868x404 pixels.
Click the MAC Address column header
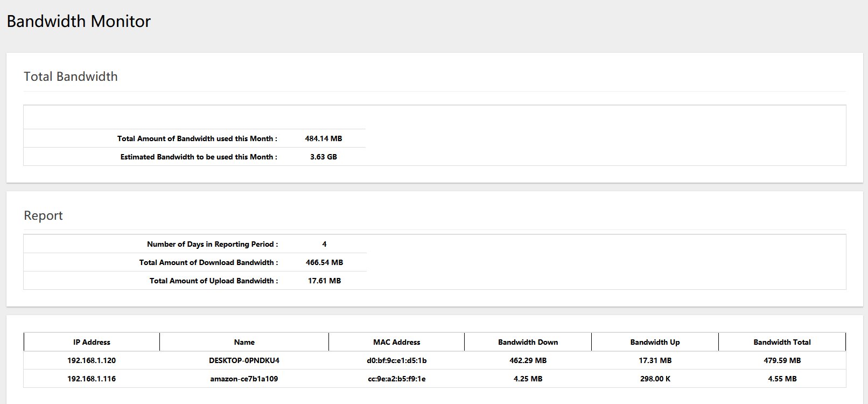tap(397, 342)
